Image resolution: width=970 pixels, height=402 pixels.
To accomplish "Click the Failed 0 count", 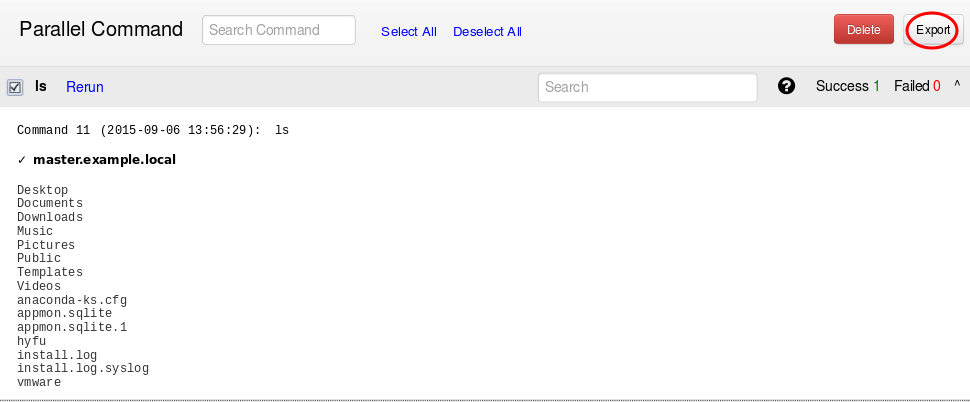I will click(x=917, y=86).
